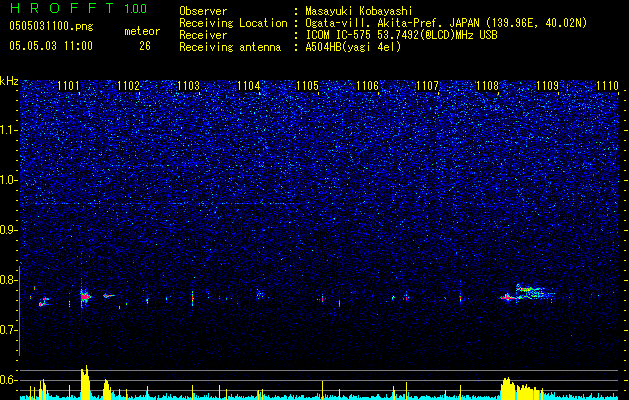The height and width of the screenshot is (400, 629).
Task: Click the date stamp 05.05.03 11:00
Action: (51, 46)
